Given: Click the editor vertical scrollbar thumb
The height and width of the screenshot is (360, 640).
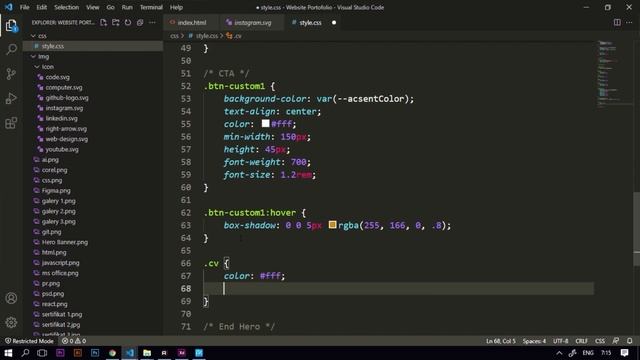Looking at the screenshot, I should coord(636,229).
